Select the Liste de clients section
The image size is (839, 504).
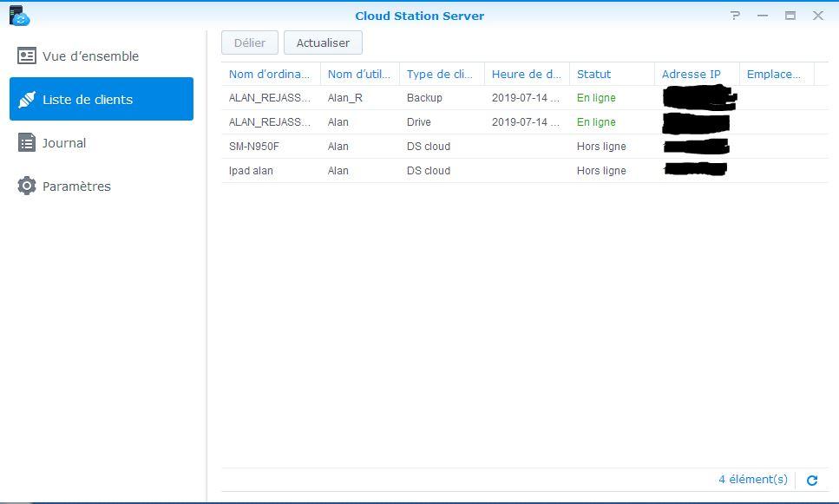(102, 99)
